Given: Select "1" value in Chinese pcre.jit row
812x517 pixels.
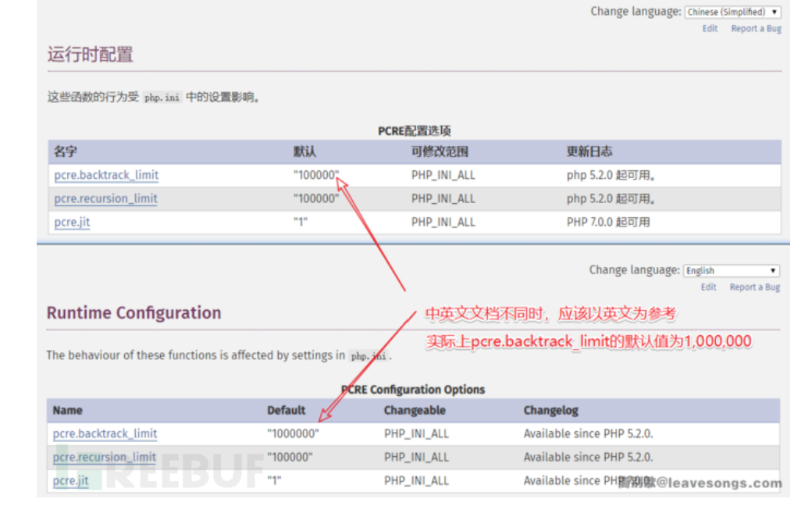Looking at the screenshot, I should [x=301, y=223].
